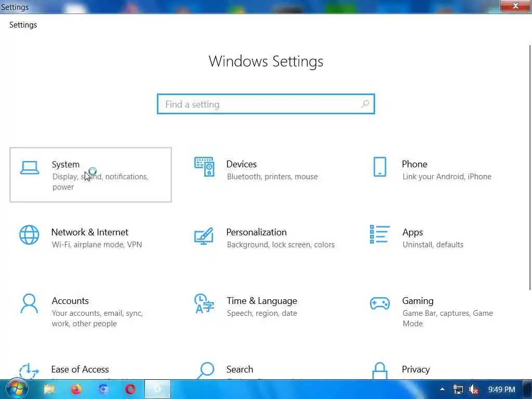Open Chromium browser taskbar icon
532x399 pixels.
[103, 389]
